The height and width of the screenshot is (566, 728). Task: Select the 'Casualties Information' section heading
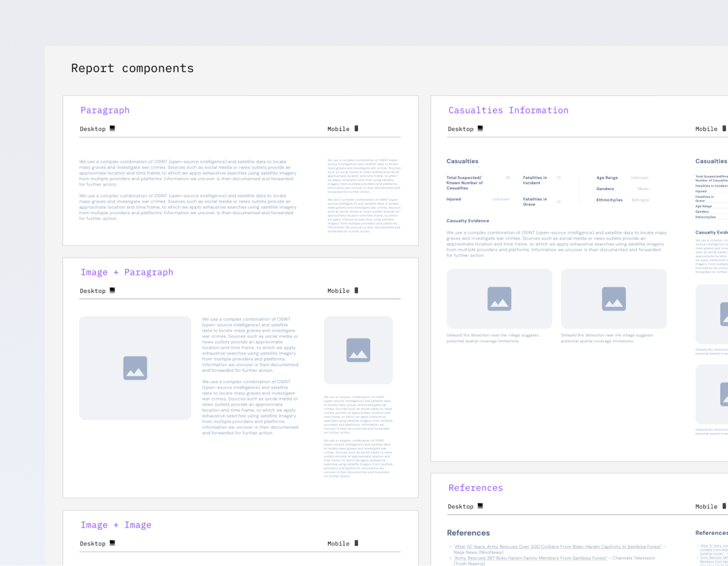click(508, 110)
